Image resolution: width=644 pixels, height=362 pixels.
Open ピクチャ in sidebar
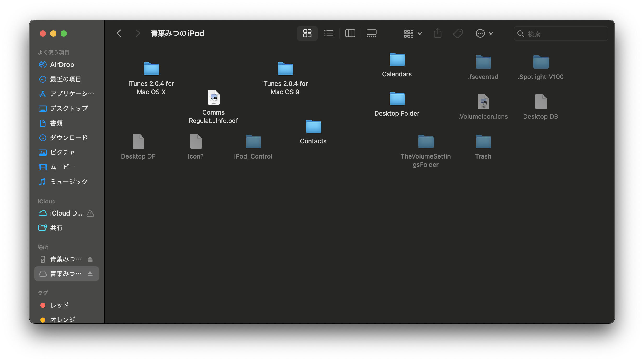66,152
